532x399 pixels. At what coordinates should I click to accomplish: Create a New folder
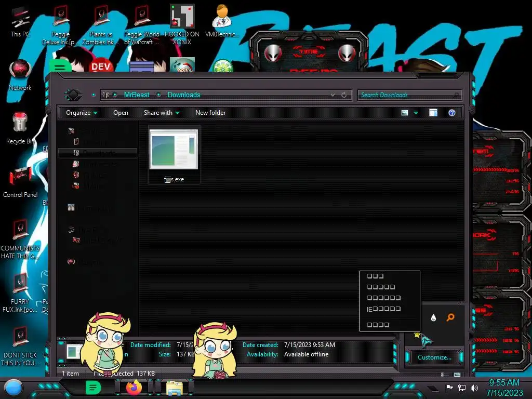pos(210,113)
